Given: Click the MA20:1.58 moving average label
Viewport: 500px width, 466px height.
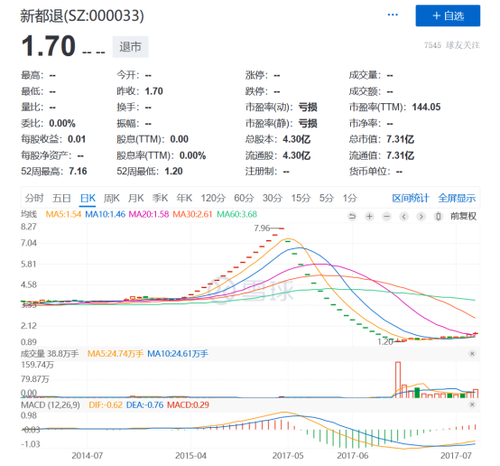Looking at the screenshot, I should coord(149,214).
